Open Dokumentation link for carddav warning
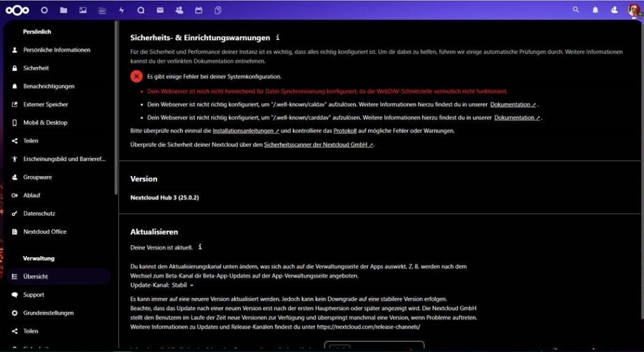The image size is (644, 352). click(x=518, y=117)
